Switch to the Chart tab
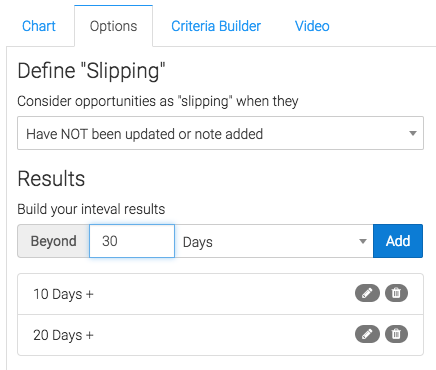This screenshot has height=370, width=436. pos(39,26)
